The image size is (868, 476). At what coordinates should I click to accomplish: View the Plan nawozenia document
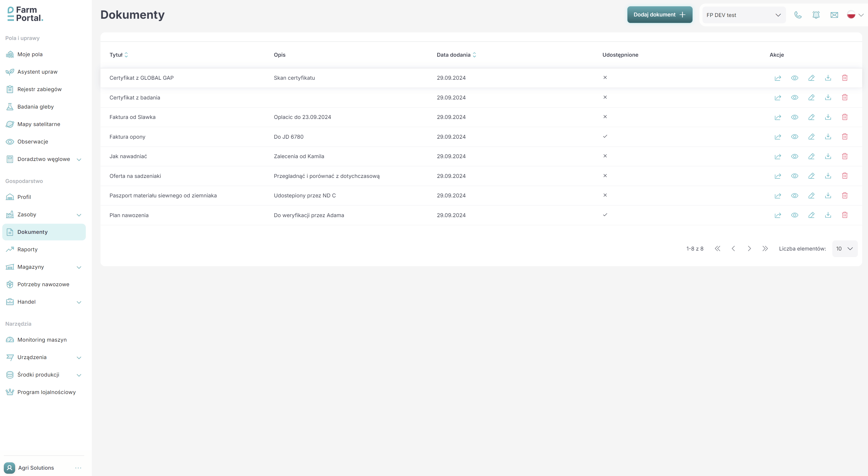795,215
